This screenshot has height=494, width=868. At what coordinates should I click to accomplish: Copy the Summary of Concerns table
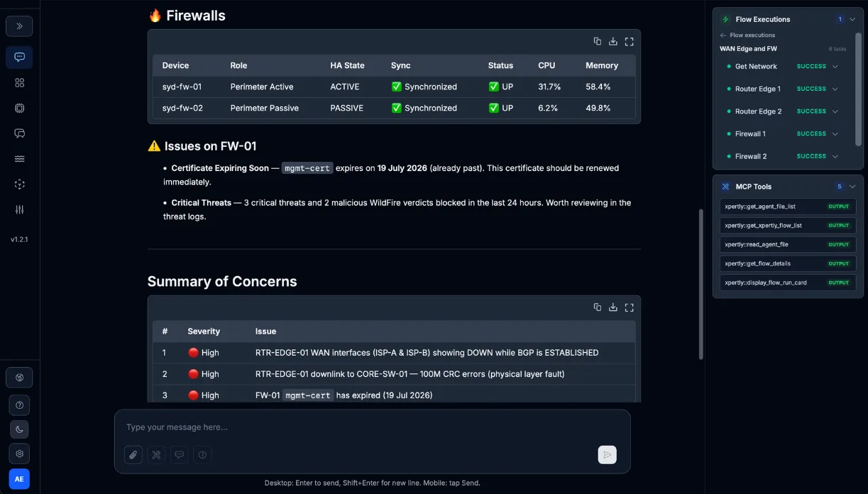coord(598,307)
